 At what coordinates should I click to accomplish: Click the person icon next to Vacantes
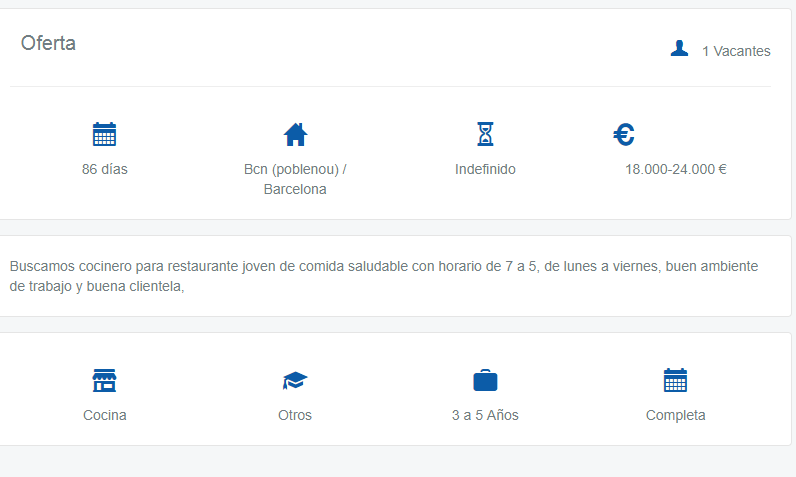pyautogui.click(x=679, y=49)
